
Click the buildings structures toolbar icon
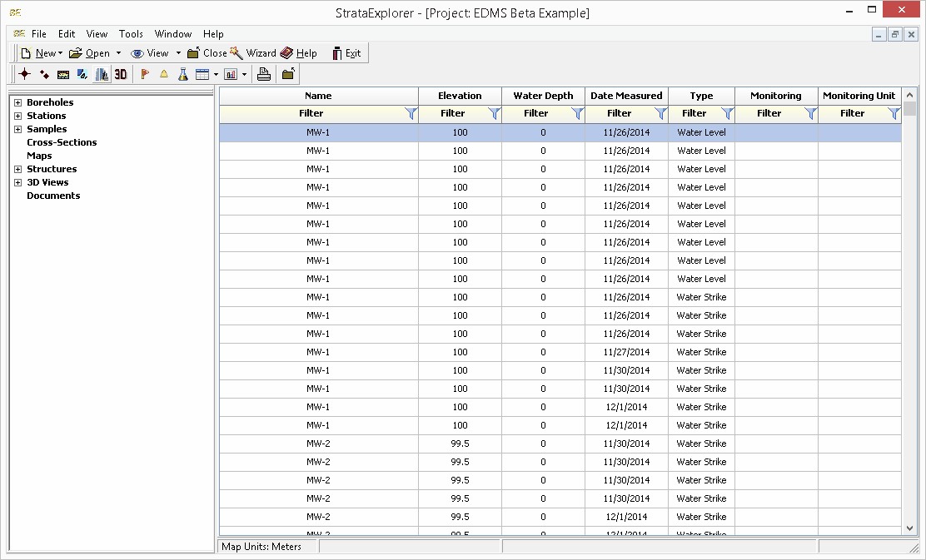point(102,74)
